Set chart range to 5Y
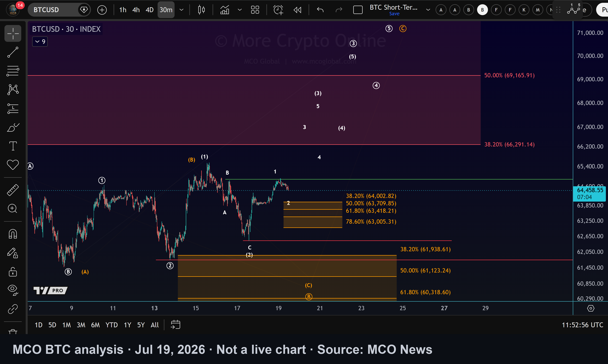 pos(141,325)
